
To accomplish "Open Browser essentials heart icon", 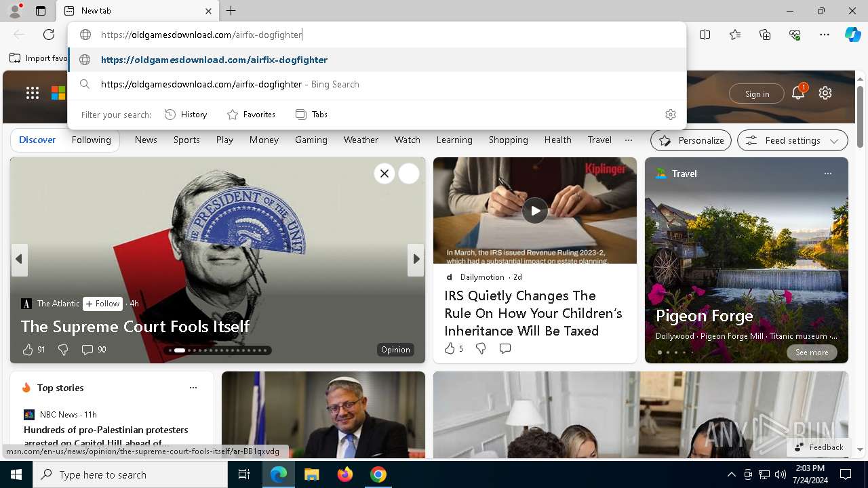I will [x=795, y=35].
